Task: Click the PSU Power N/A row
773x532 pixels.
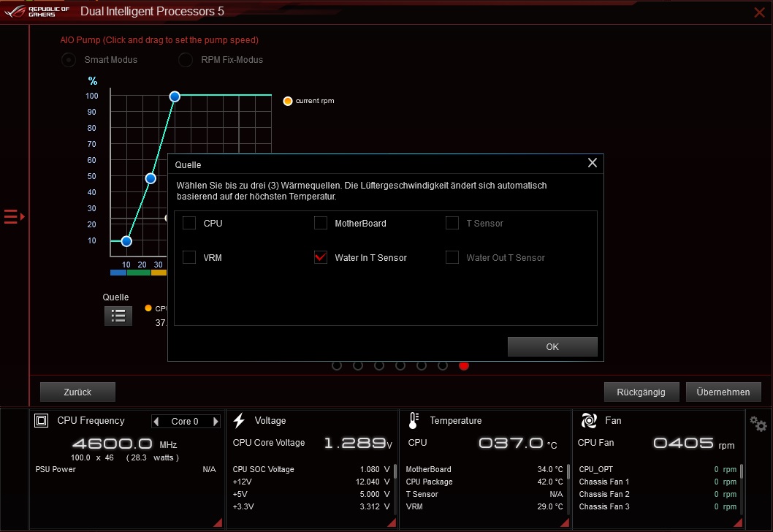Action: [x=126, y=469]
